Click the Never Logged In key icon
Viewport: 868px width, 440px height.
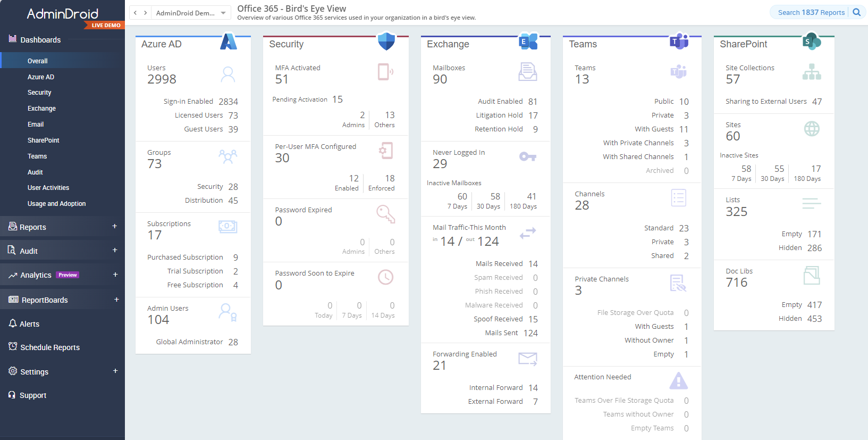pos(528,156)
